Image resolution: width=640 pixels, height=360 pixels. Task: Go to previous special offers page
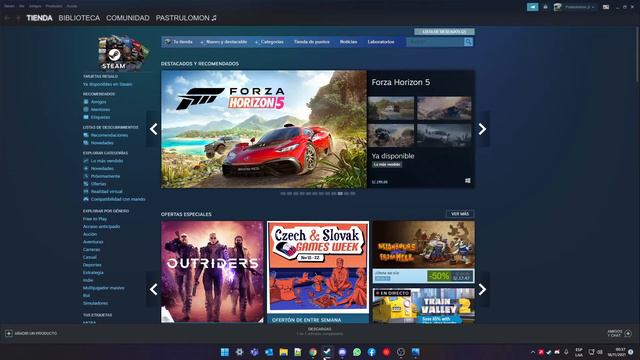[x=153, y=289]
